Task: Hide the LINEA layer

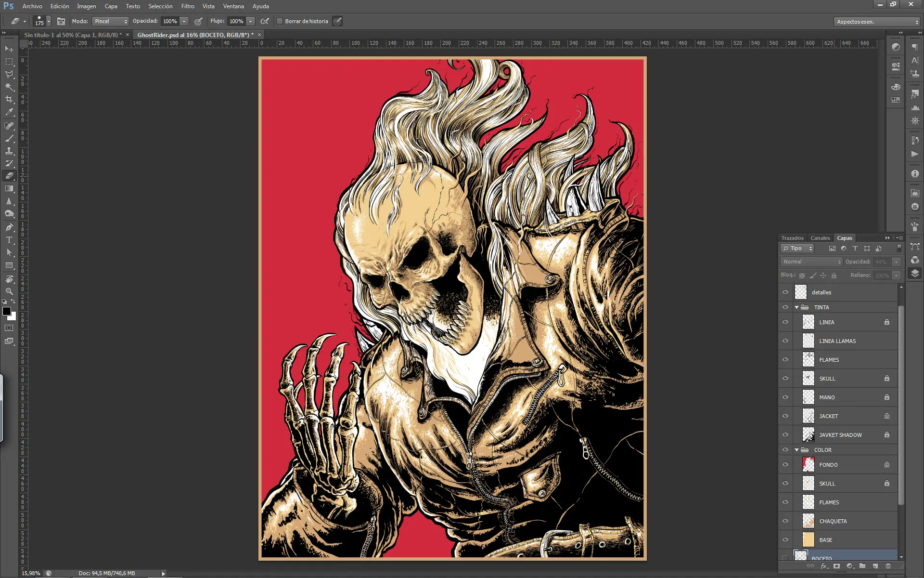Action: coord(785,322)
